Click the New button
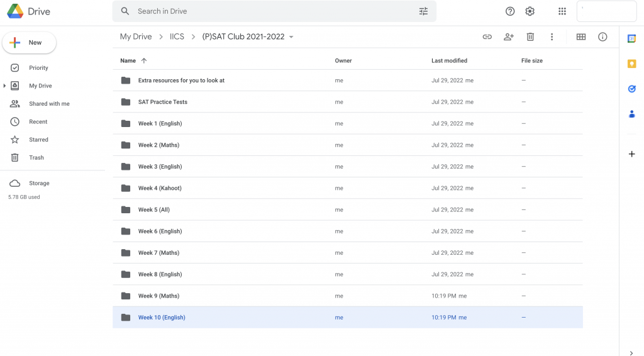Image resolution: width=644 pixels, height=356 pixels. pyautogui.click(x=29, y=43)
